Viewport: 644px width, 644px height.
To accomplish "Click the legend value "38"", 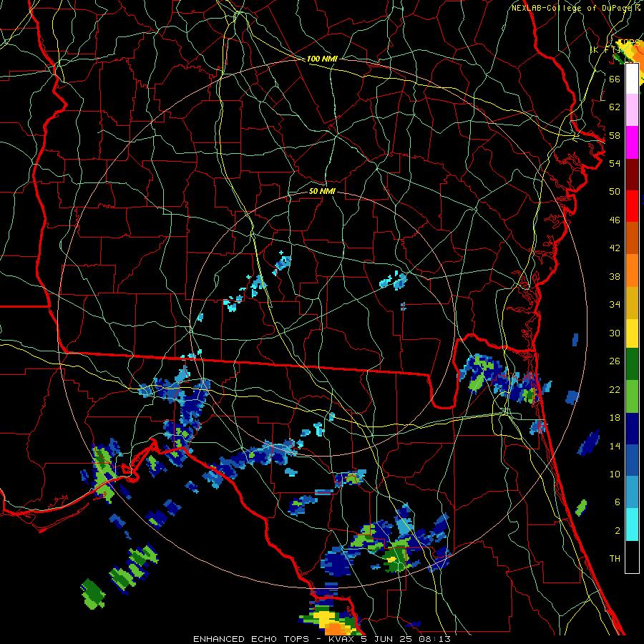I will (x=615, y=276).
